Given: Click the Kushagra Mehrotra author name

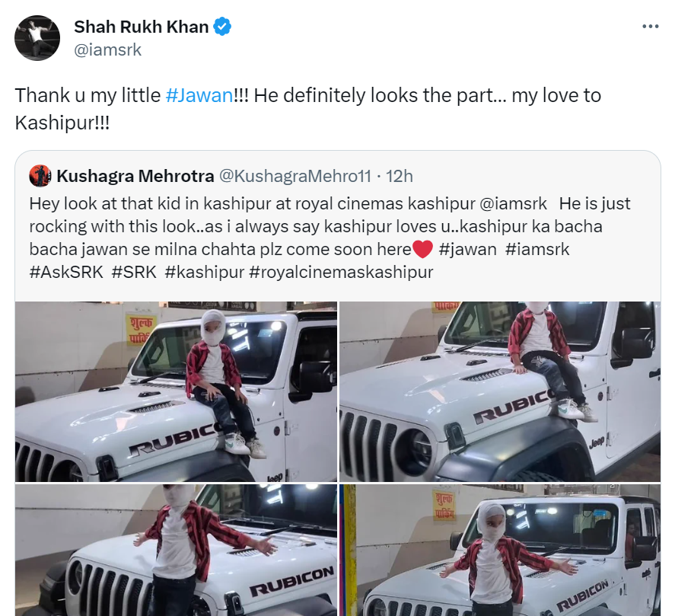Looking at the screenshot, I should point(135,176).
